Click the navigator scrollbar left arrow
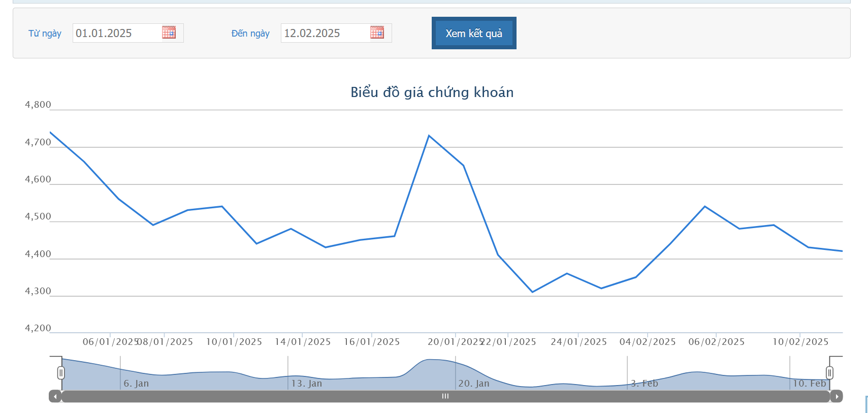868x413 pixels. coord(55,396)
